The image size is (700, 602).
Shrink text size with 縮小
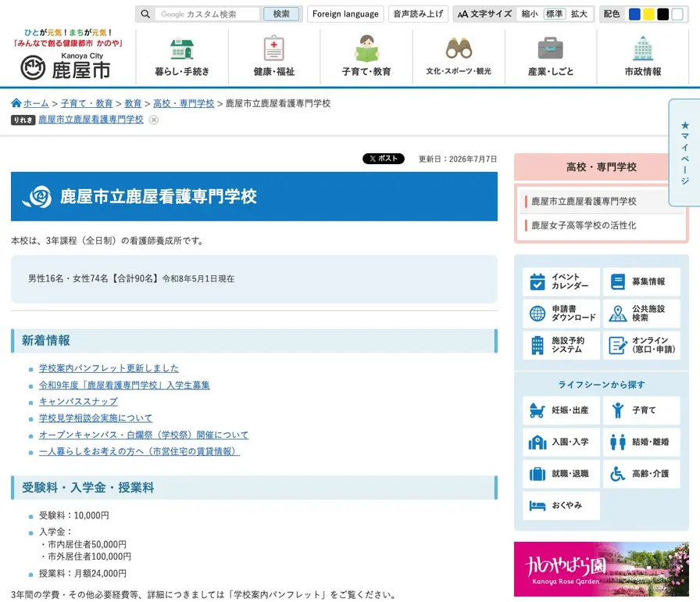click(x=530, y=14)
